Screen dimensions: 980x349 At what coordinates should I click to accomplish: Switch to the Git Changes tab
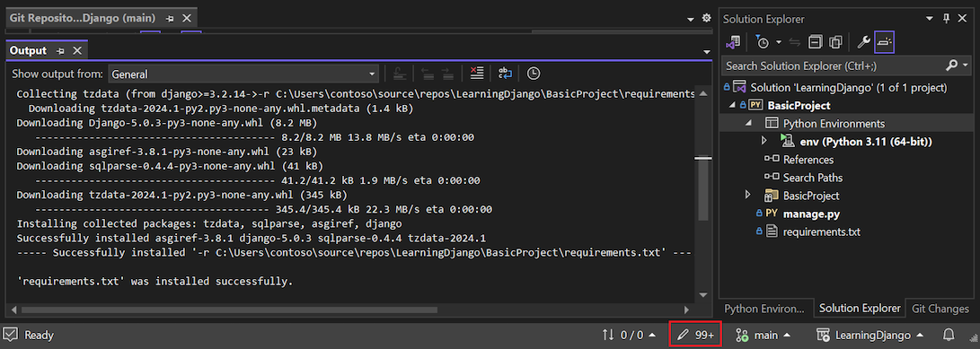[x=940, y=309]
